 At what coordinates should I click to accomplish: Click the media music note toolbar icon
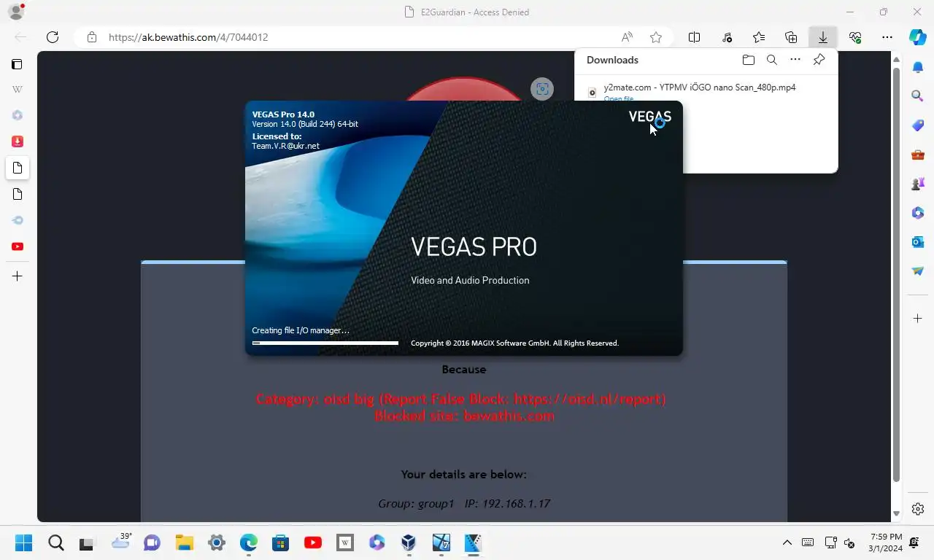(x=727, y=37)
